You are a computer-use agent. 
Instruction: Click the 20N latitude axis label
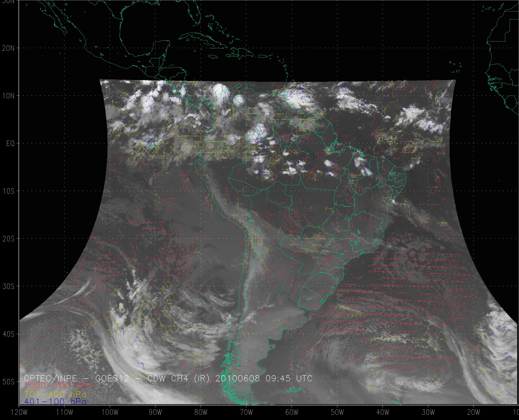pos(8,48)
